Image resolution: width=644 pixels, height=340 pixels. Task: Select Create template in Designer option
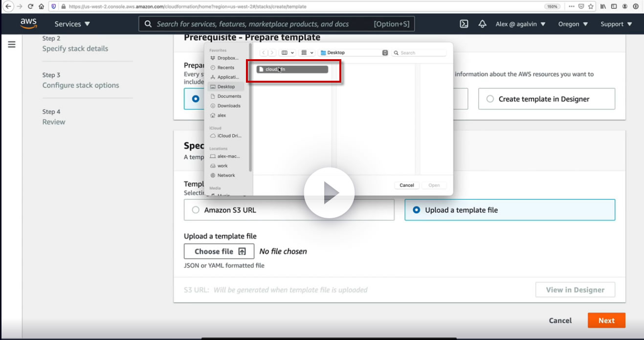pyautogui.click(x=547, y=99)
